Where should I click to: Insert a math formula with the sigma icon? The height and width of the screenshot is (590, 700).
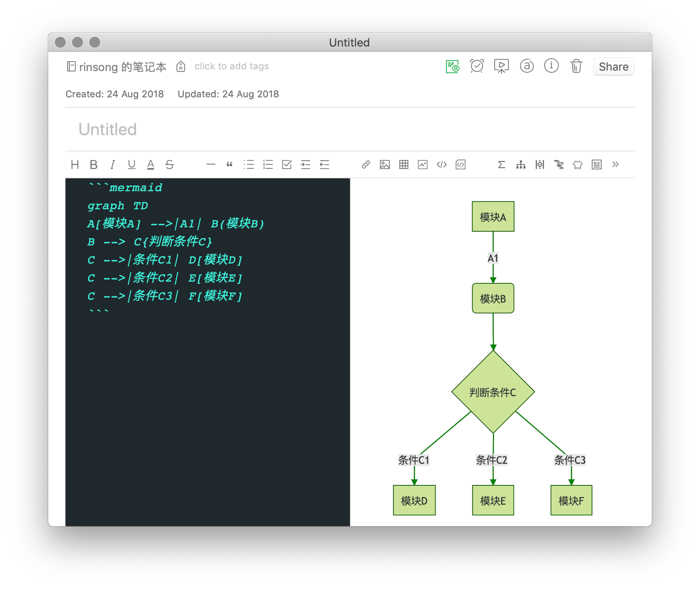click(502, 165)
